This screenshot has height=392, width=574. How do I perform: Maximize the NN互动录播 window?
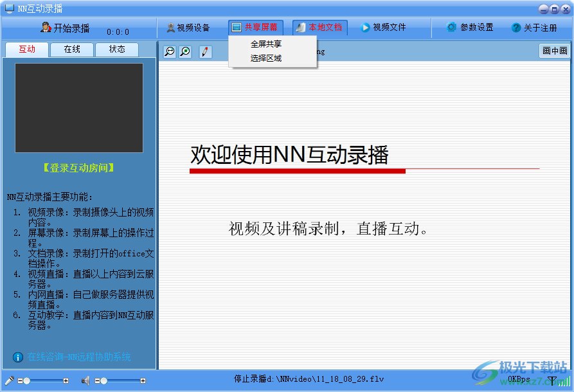pyautogui.click(x=554, y=10)
